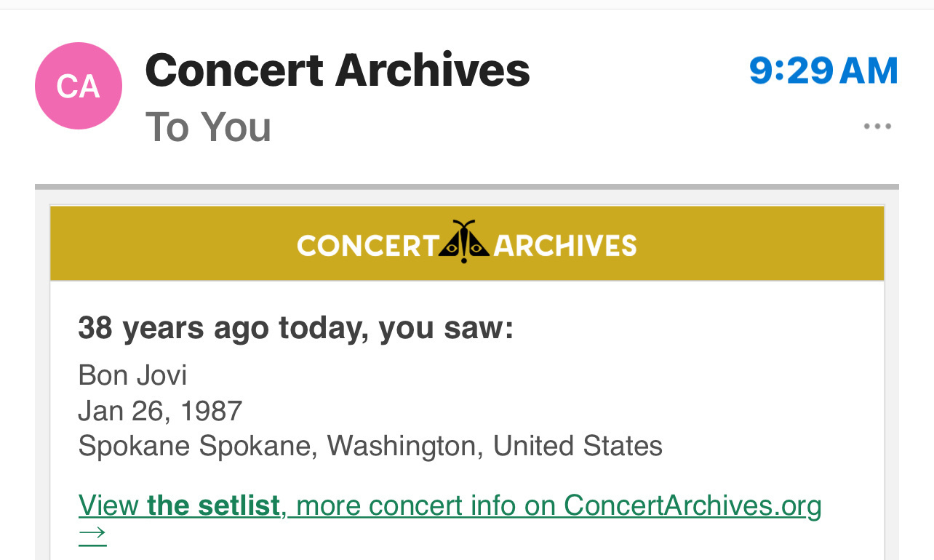Open recipient details via 'To You'
The width and height of the screenshot is (934, 560).
point(207,127)
